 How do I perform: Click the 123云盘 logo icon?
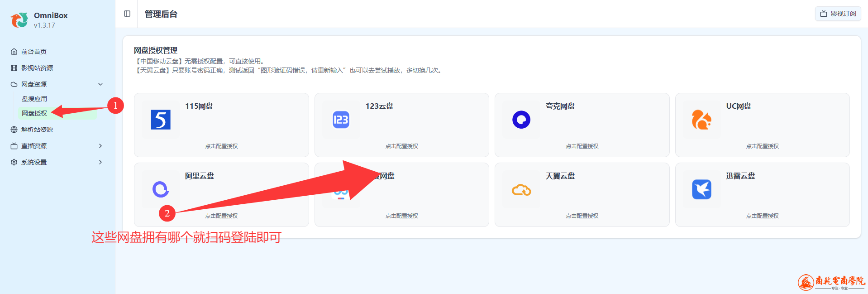pos(341,120)
